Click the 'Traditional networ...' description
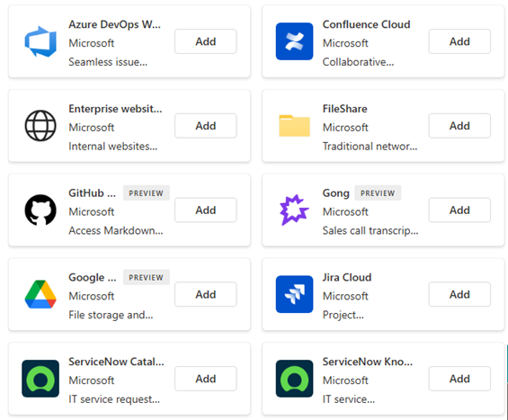508x420 pixels. click(370, 147)
